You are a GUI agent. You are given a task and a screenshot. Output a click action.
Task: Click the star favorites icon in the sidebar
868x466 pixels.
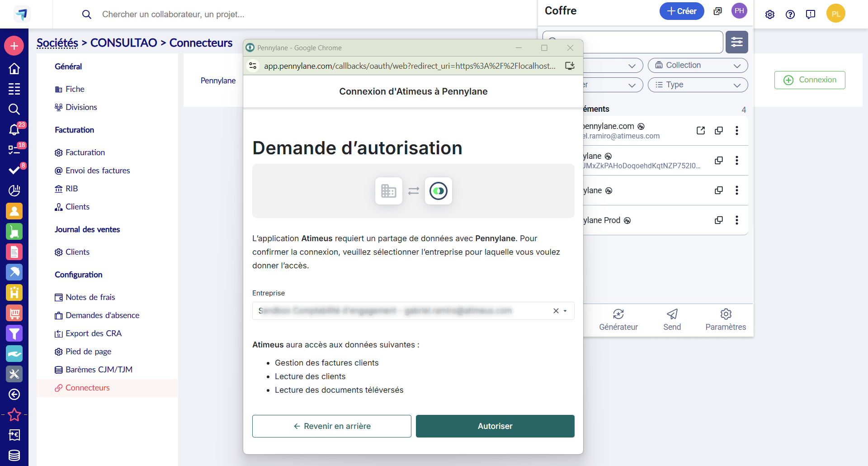[14, 414]
